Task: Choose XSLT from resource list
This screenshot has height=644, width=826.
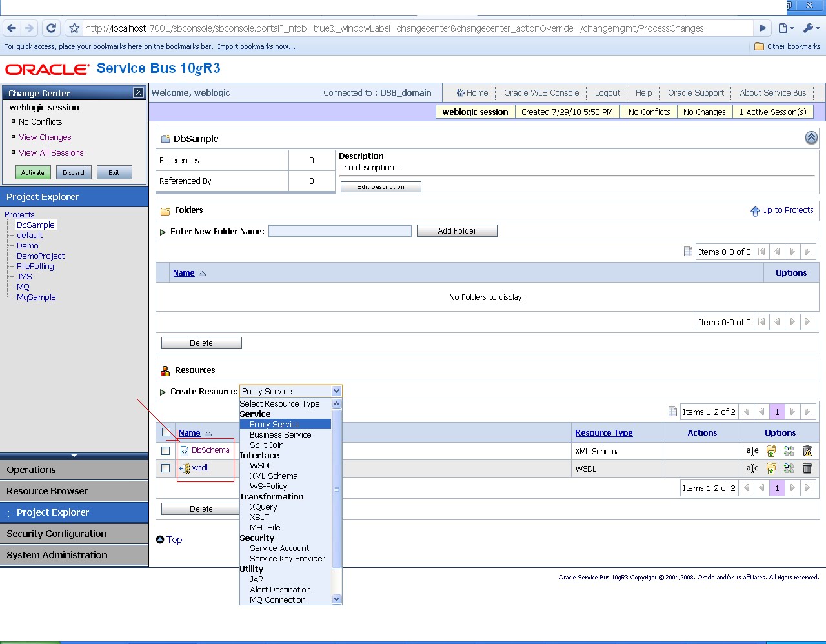Action: [259, 518]
